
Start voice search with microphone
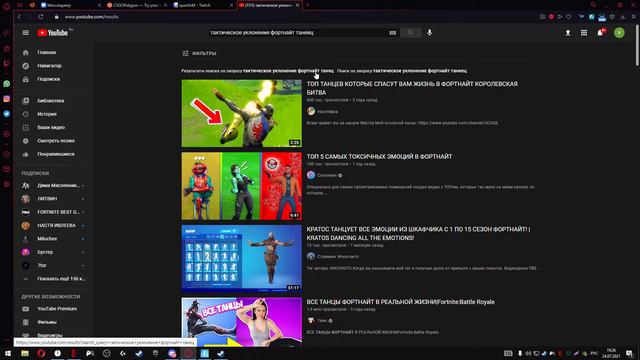[429, 33]
